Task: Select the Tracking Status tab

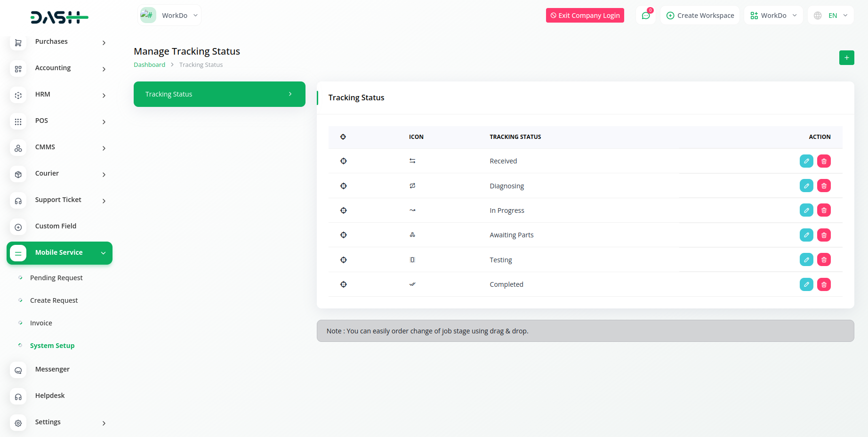Action: click(219, 94)
